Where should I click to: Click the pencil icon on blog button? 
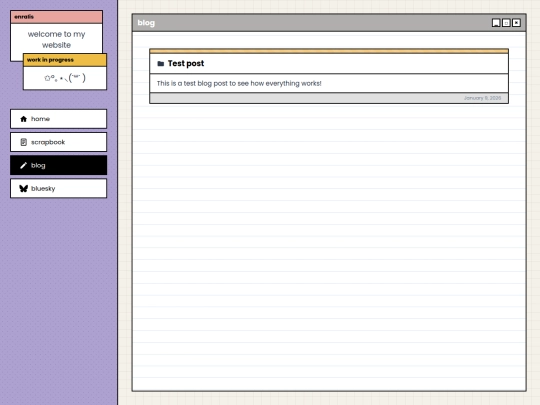23,165
